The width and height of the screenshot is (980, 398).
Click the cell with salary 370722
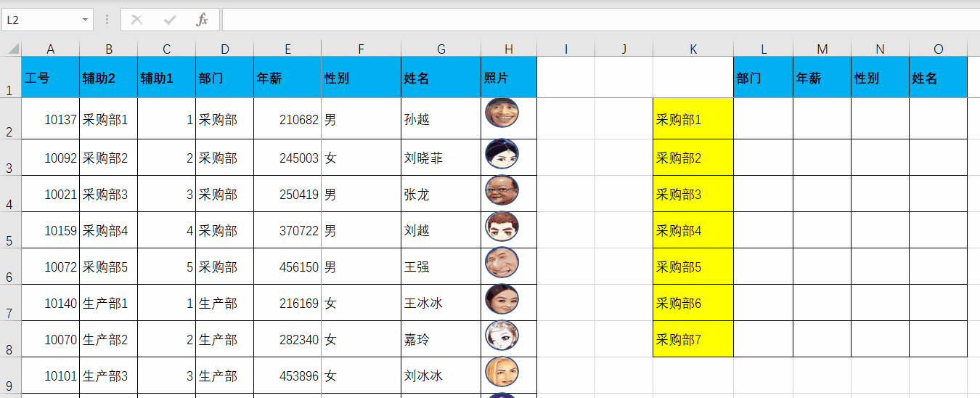click(x=287, y=231)
